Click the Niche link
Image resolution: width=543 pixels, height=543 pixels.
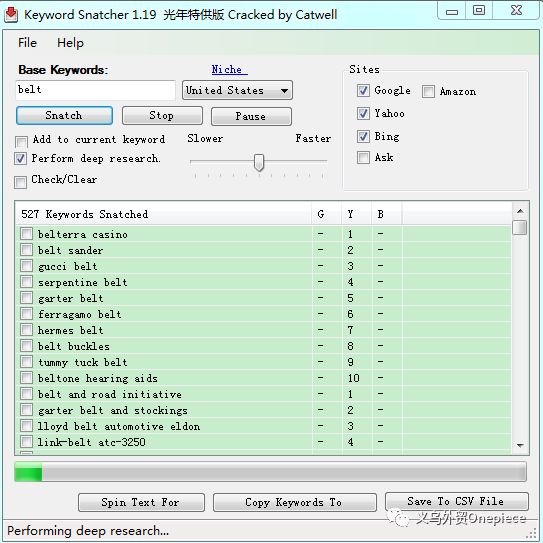pyautogui.click(x=229, y=69)
